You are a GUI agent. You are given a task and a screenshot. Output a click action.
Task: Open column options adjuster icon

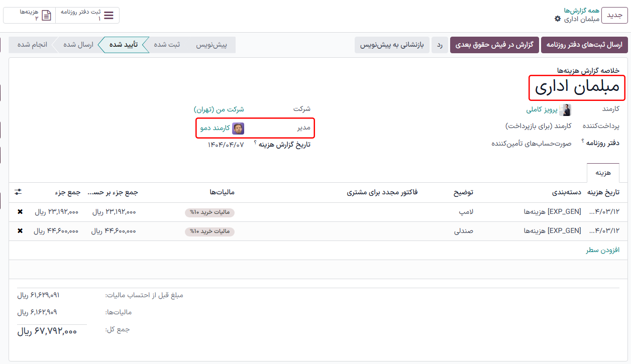(x=18, y=192)
